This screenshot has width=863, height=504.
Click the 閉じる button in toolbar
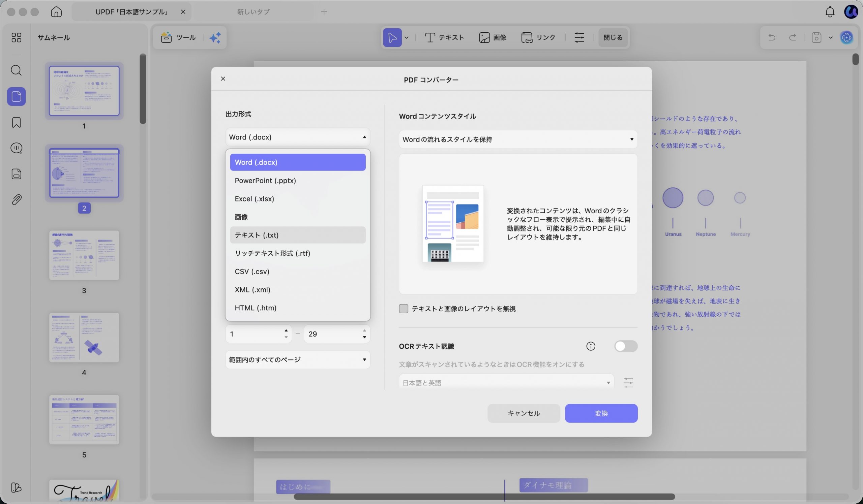(613, 37)
